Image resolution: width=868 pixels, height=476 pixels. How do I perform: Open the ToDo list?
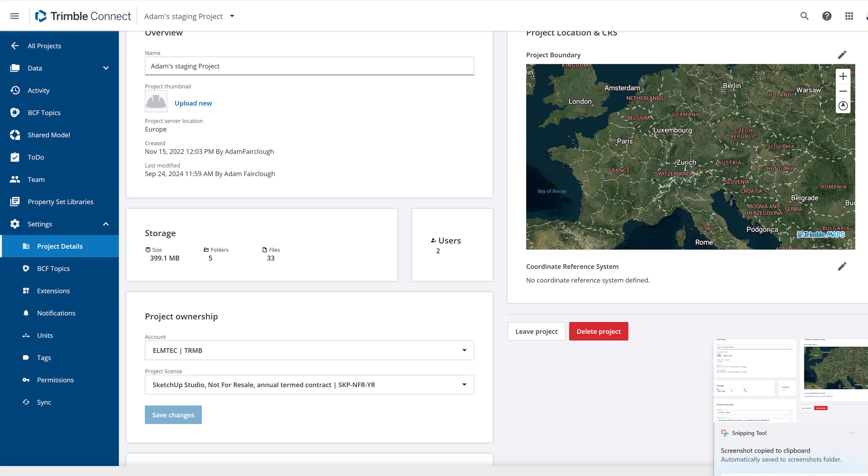(36, 157)
